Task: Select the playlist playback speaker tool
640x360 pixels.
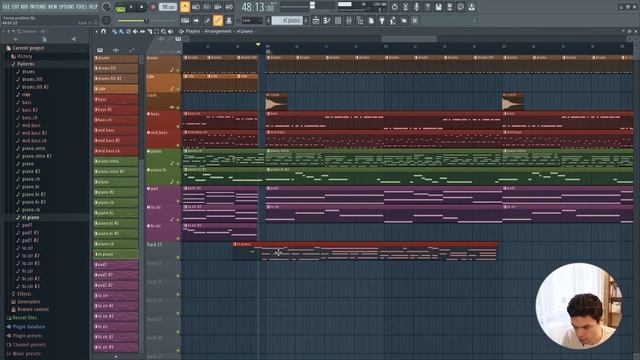Action: (x=170, y=31)
